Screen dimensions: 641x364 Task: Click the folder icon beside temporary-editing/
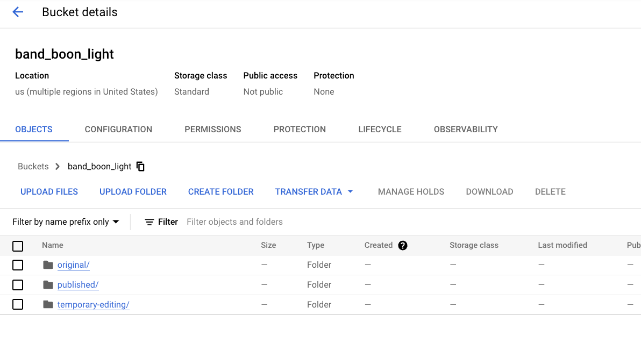pyautogui.click(x=47, y=304)
